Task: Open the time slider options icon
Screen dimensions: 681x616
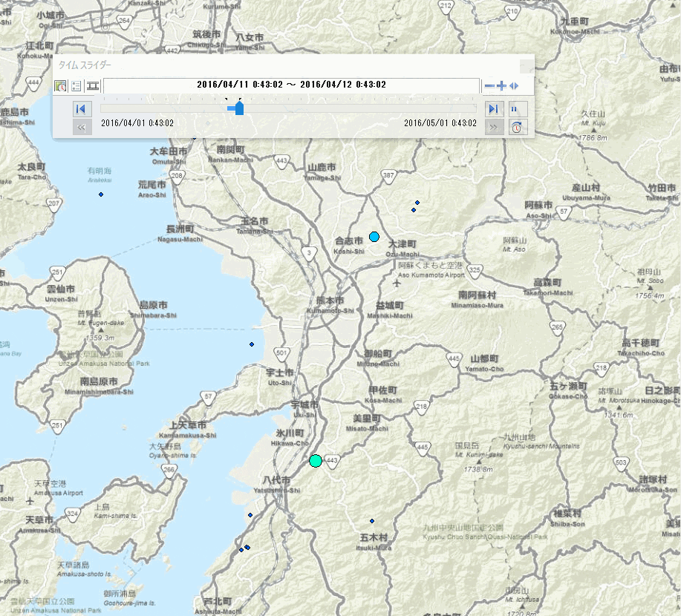Action: coord(76,85)
